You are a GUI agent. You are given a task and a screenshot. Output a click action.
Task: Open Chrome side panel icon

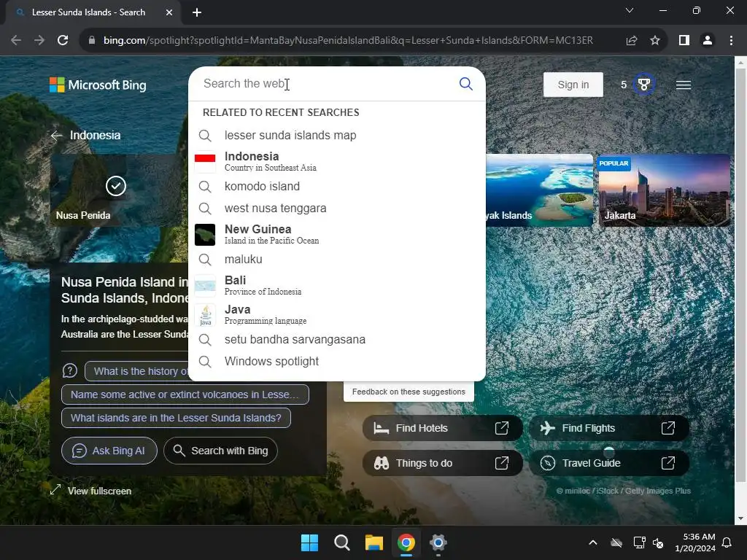coord(684,41)
